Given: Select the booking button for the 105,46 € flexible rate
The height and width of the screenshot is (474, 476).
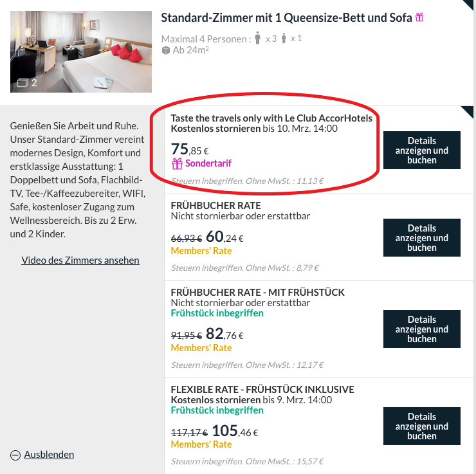Looking at the screenshot, I should click(x=421, y=426).
